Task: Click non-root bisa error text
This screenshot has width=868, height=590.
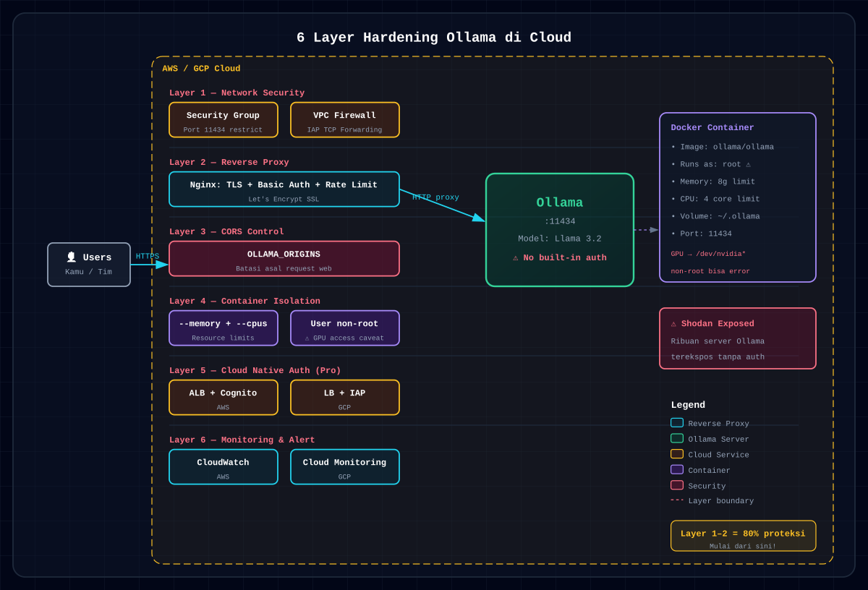Action: click(710, 271)
